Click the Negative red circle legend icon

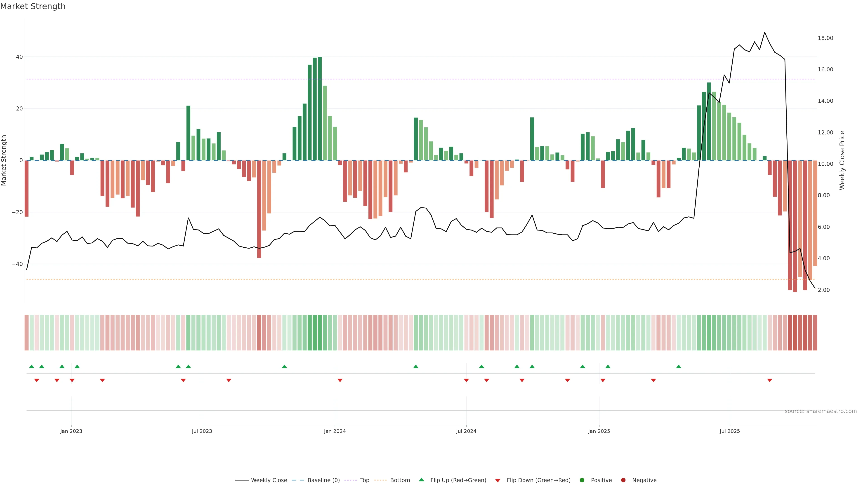click(x=623, y=480)
